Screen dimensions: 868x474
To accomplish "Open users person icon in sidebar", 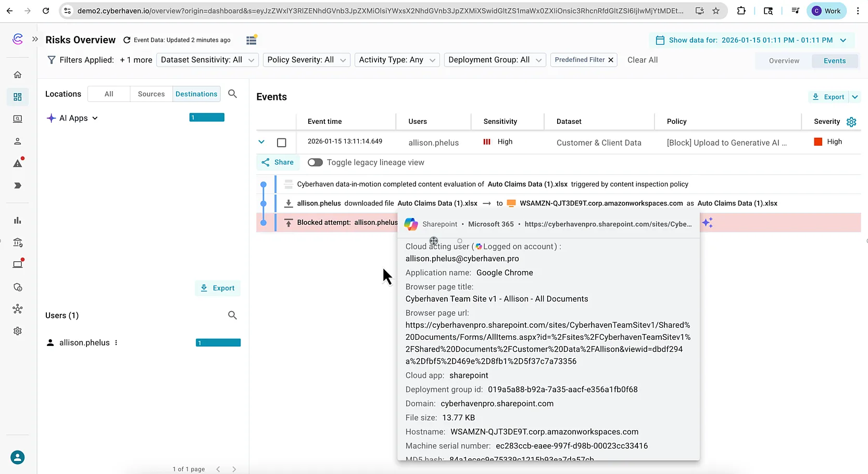I will click(x=18, y=141).
